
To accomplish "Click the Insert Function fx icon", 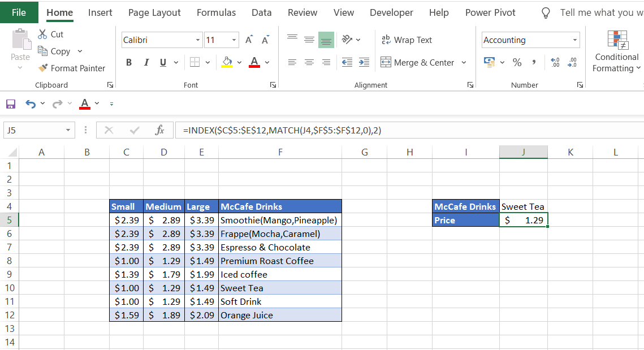I will 159,131.
